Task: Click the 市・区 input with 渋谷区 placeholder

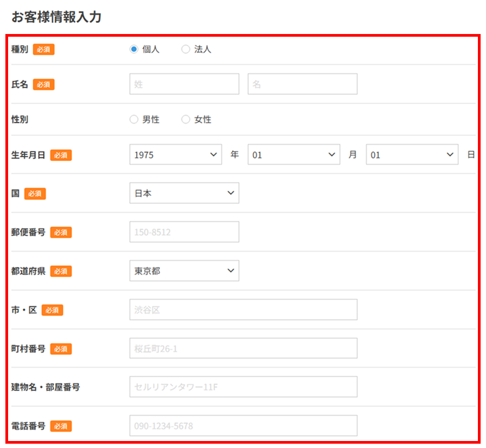Action: coord(243,310)
